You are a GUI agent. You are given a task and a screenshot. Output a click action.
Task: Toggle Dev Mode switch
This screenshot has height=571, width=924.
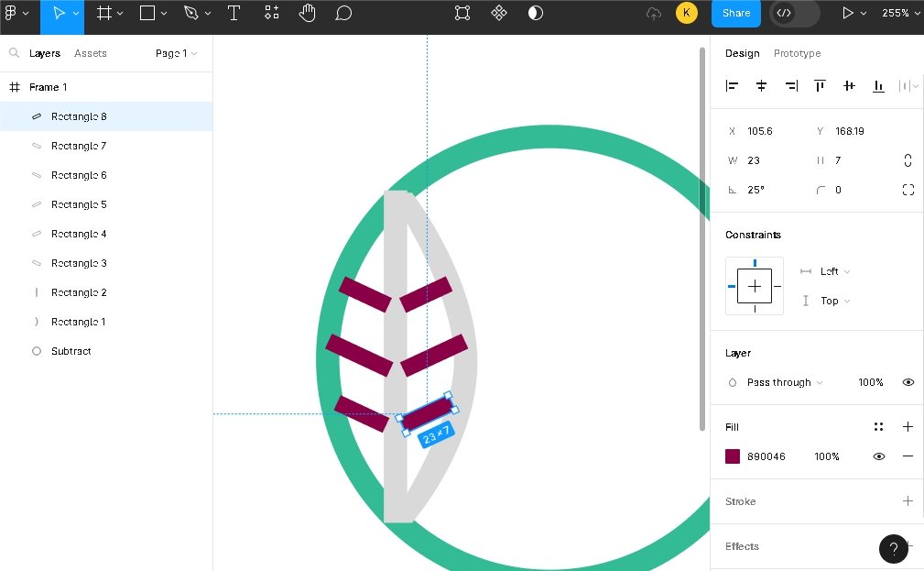click(794, 13)
